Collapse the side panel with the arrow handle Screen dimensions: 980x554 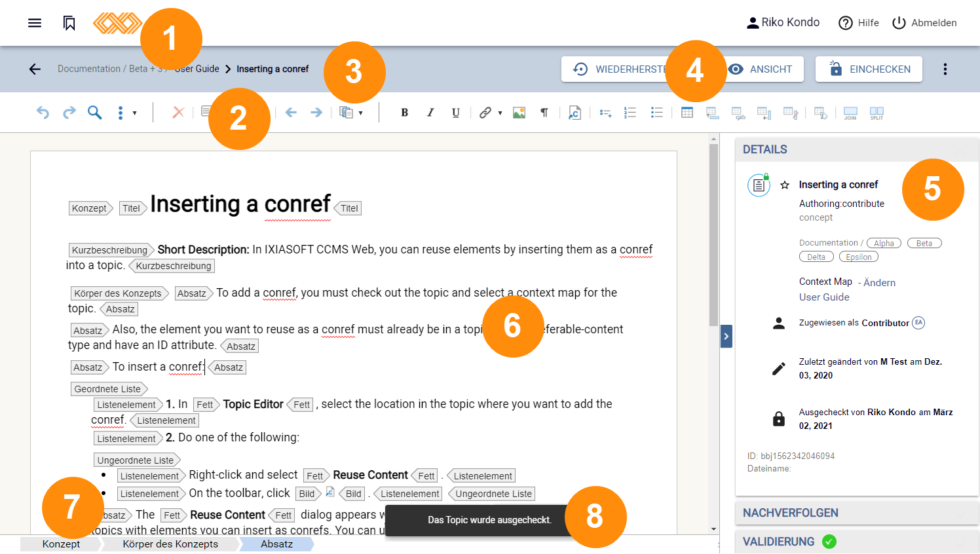(x=726, y=336)
